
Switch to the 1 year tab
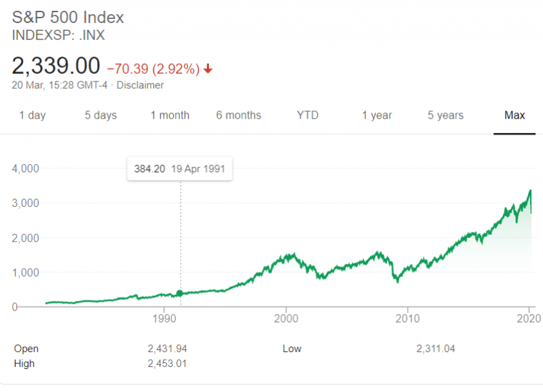(x=377, y=115)
